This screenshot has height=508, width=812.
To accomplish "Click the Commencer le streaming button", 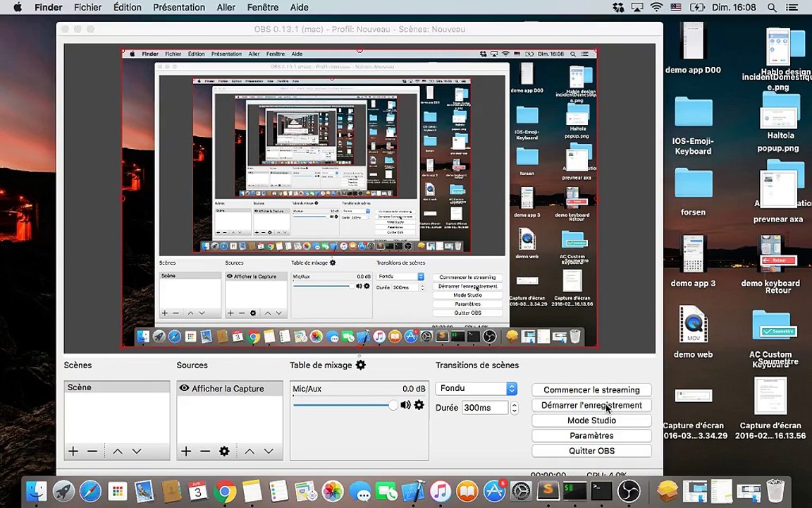I will pos(591,389).
